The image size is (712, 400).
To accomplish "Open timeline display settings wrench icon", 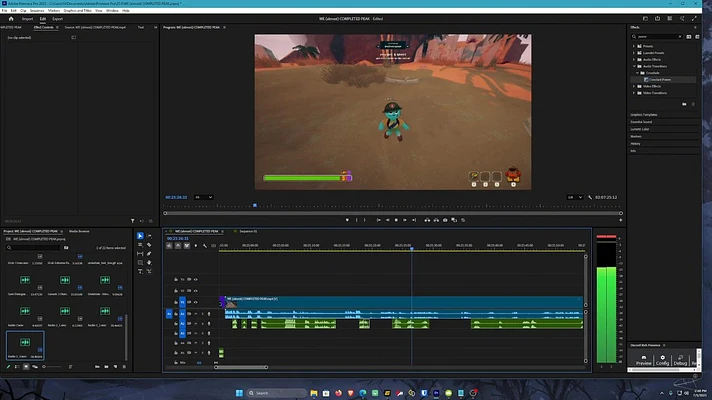I will click(x=205, y=246).
